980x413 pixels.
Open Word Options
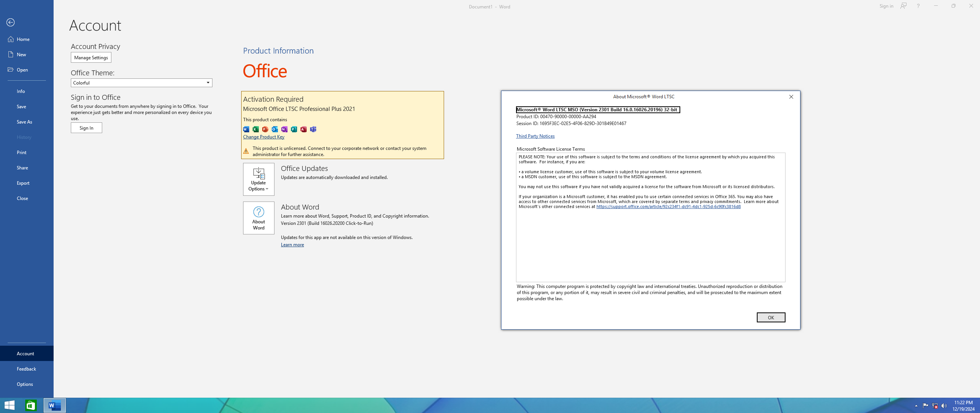27,384
